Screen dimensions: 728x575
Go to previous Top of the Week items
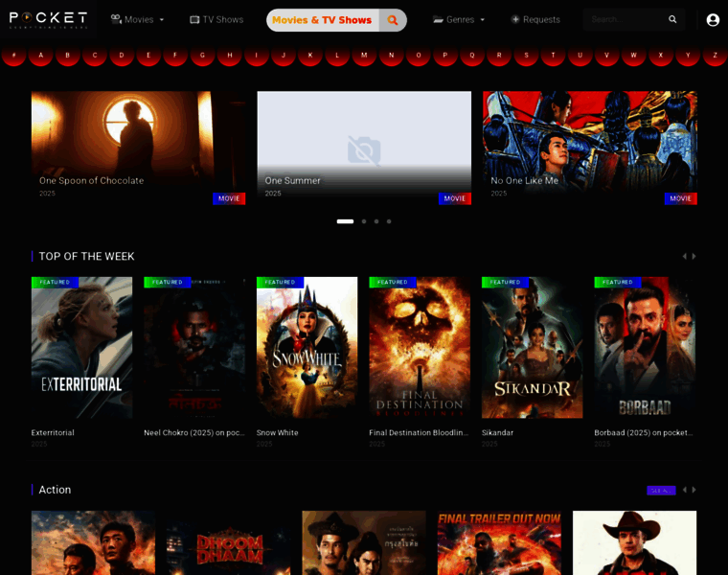pos(684,257)
